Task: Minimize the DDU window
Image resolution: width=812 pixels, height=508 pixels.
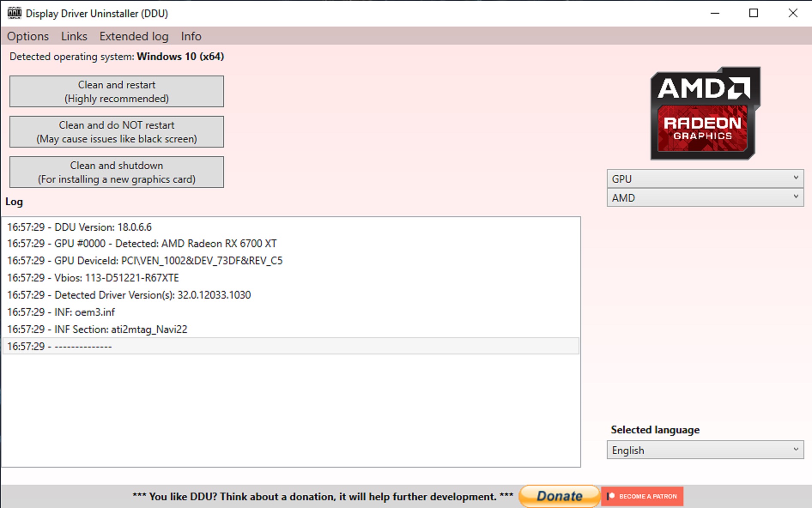Action: click(x=715, y=13)
